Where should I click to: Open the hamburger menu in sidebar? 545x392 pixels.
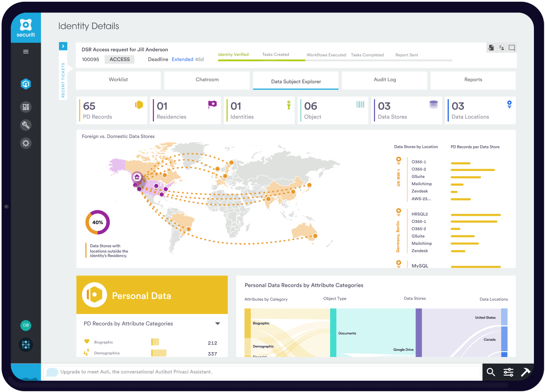pyautogui.click(x=26, y=52)
